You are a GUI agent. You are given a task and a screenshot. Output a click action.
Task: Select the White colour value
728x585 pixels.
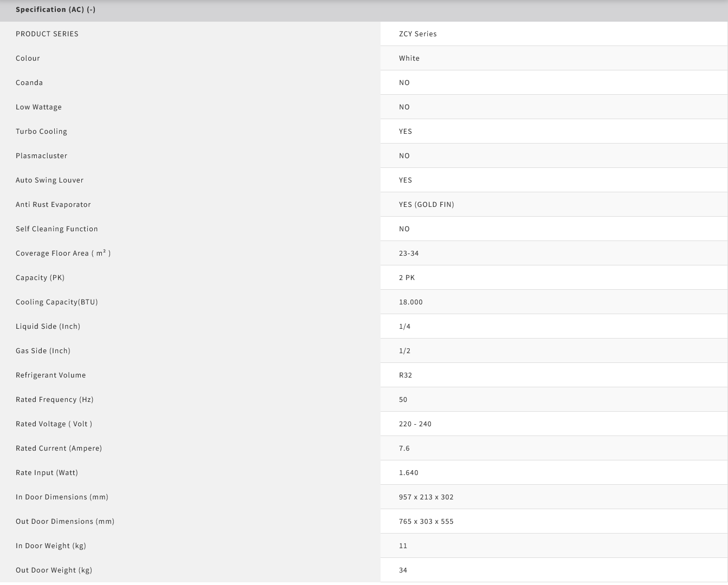(x=409, y=58)
